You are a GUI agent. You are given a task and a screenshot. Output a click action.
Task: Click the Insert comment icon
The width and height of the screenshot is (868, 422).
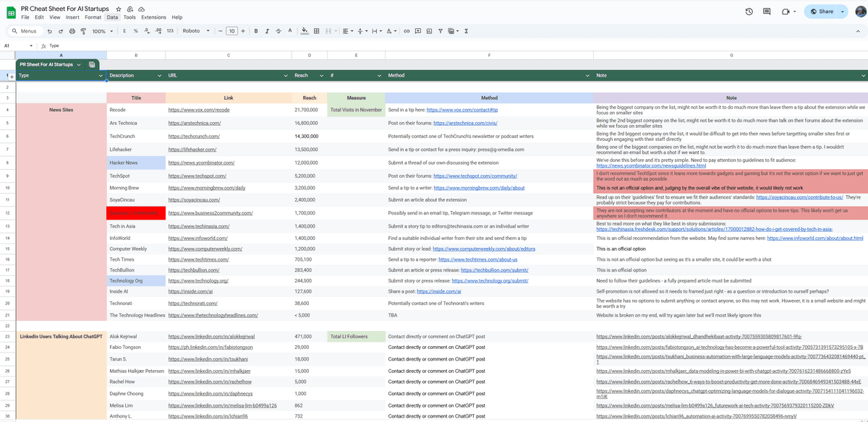(x=418, y=31)
